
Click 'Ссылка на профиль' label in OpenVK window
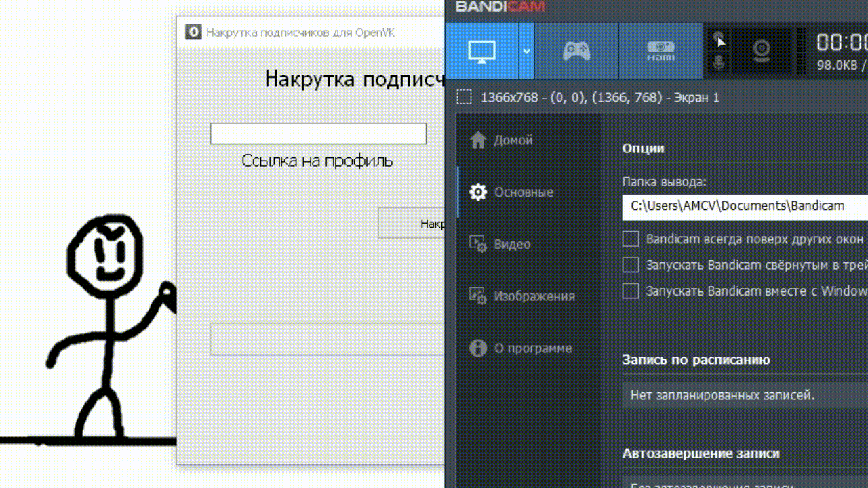317,161
